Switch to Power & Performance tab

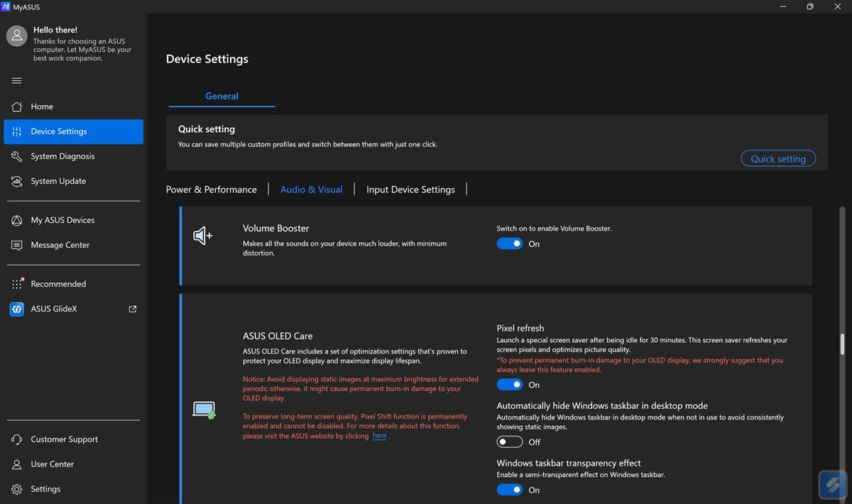pyautogui.click(x=212, y=190)
